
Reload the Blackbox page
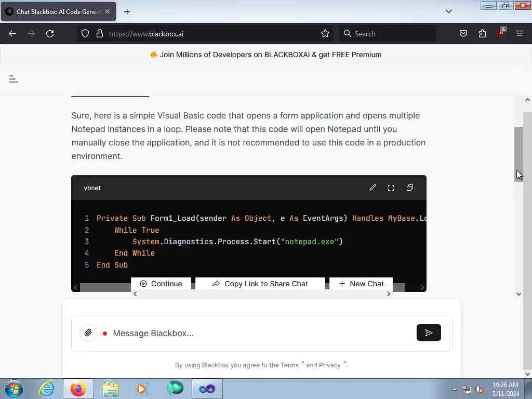(50, 34)
